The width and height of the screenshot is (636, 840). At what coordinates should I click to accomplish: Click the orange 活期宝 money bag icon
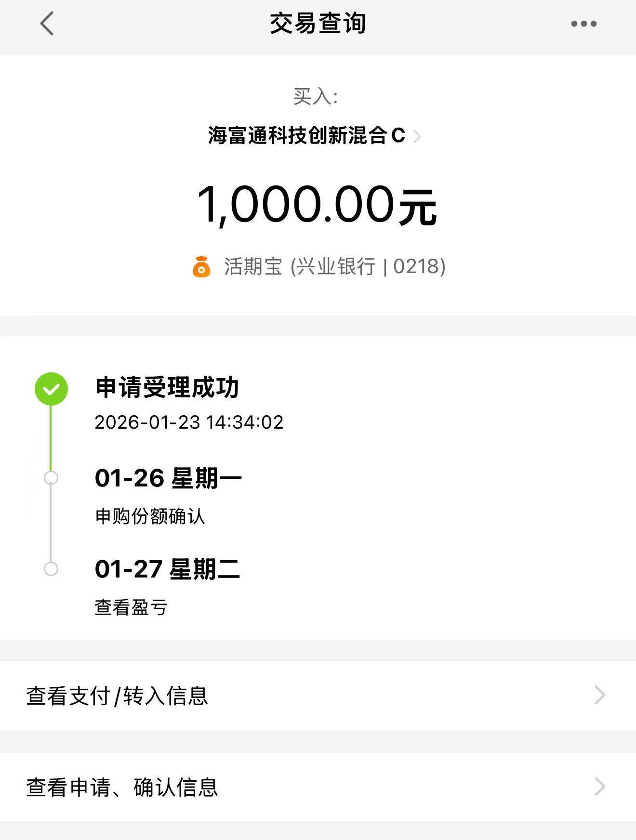[201, 267]
